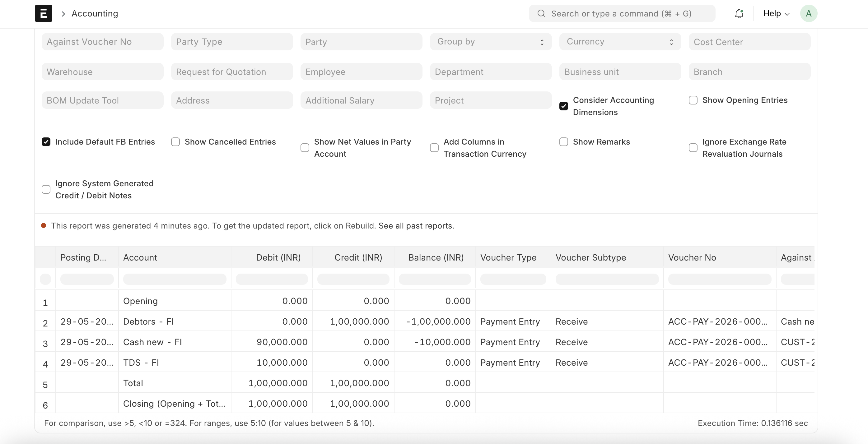Image resolution: width=868 pixels, height=444 pixels.
Task: Enable Show Remarks checkbox
Action: pos(563,142)
